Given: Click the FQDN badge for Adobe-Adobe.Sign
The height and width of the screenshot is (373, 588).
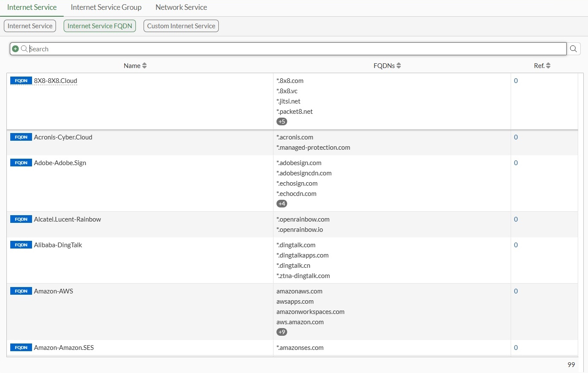Looking at the screenshot, I should click(21, 163).
